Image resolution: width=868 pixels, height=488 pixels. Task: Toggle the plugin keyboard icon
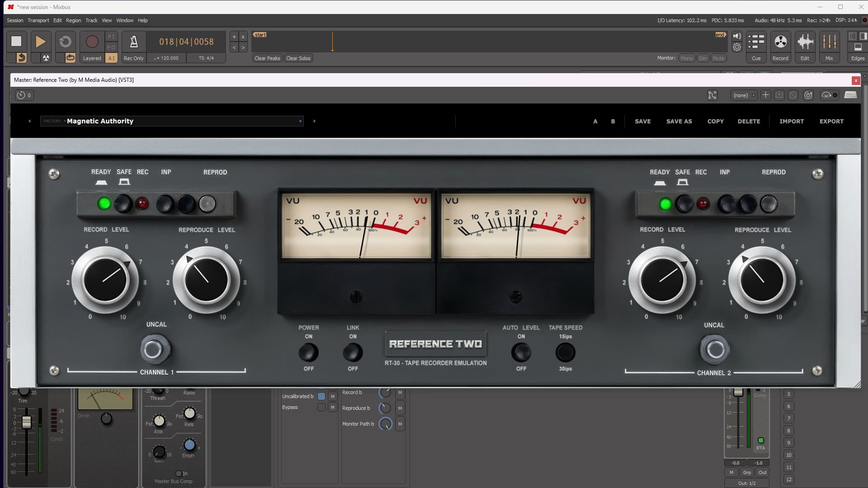tap(850, 95)
